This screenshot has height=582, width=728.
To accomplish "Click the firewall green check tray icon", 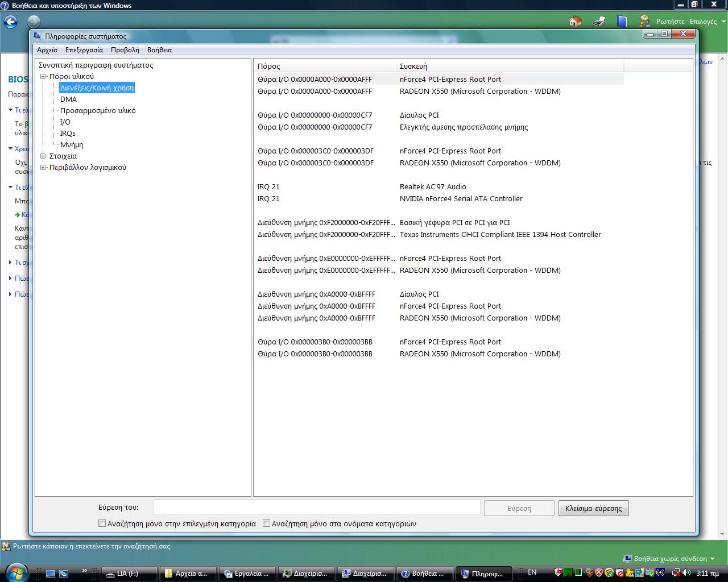I will [650, 572].
